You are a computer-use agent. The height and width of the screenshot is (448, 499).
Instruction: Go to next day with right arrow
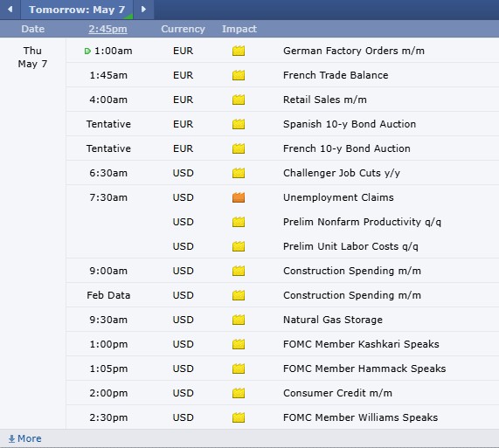point(143,10)
